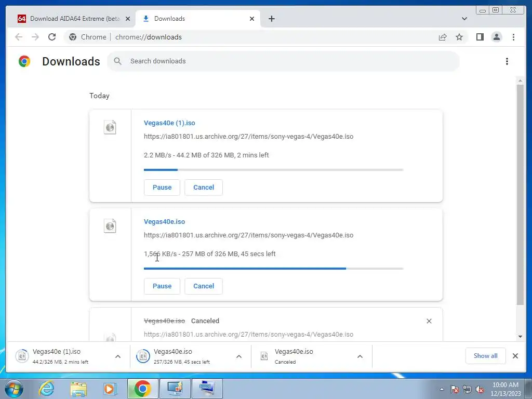The height and width of the screenshot is (399, 532).
Task: Click the Chrome logo beside Downloads heading
Action: (x=24, y=61)
